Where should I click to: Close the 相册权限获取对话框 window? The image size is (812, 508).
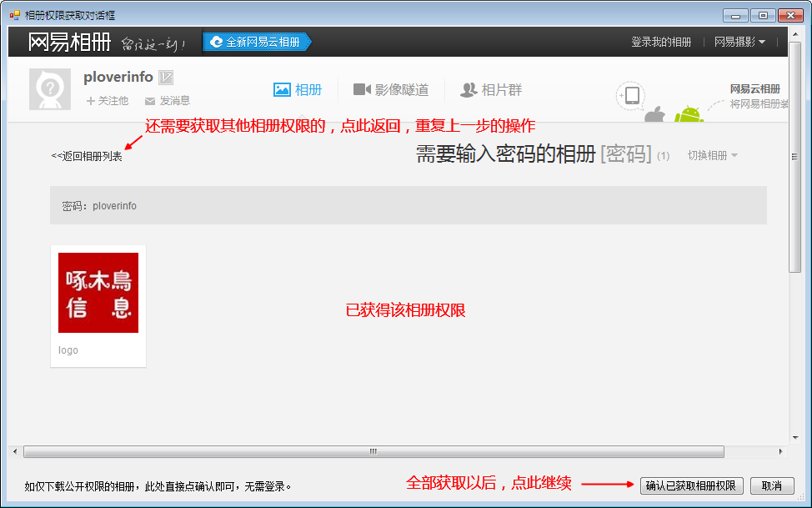coord(791,16)
